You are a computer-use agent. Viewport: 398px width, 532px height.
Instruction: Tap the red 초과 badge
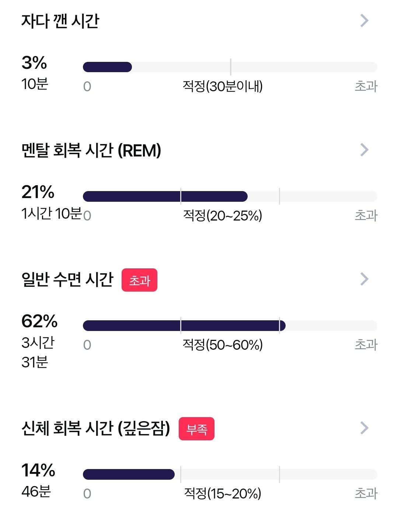pyautogui.click(x=139, y=280)
